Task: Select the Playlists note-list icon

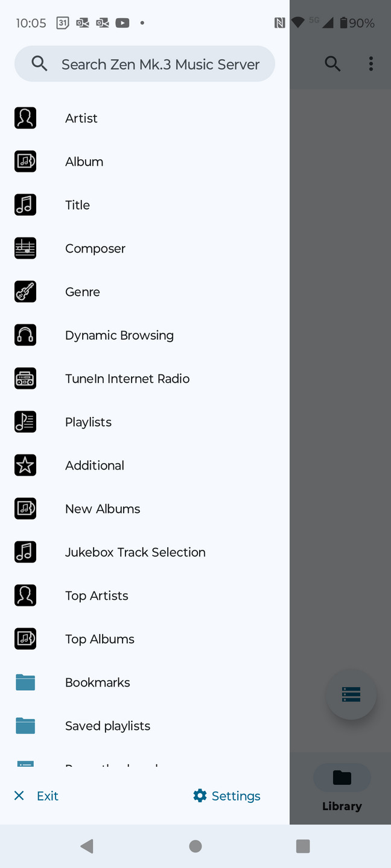Action: pos(25,422)
